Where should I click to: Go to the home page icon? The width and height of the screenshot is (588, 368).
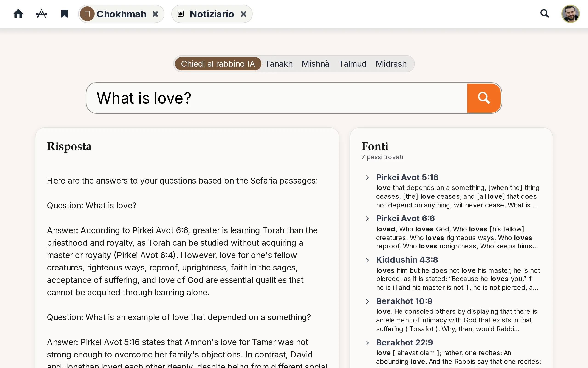[x=18, y=14]
